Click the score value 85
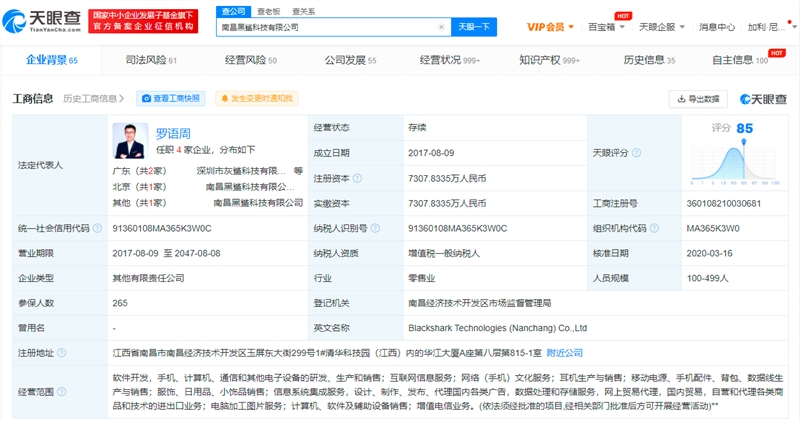 pyautogui.click(x=744, y=128)
